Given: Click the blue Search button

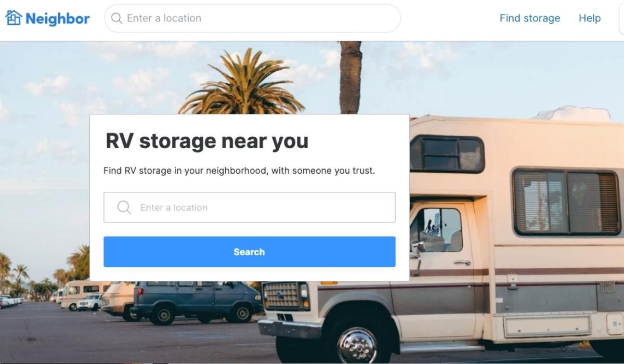Looking at the screenshot, I should [250, 252].
